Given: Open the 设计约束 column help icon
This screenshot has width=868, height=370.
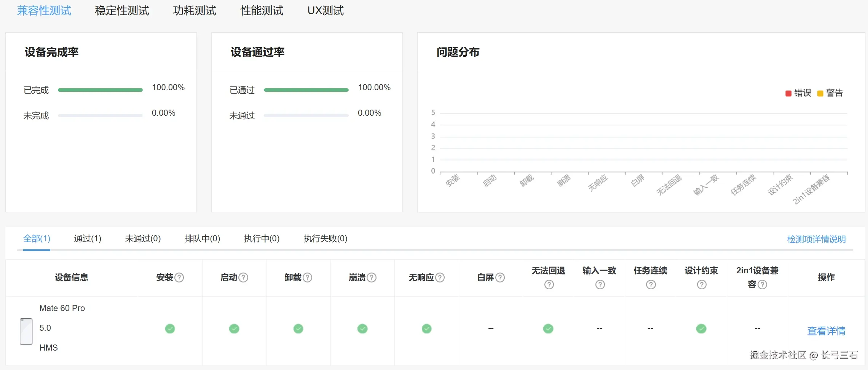Looking at the screenshot, I should [702, 284].
